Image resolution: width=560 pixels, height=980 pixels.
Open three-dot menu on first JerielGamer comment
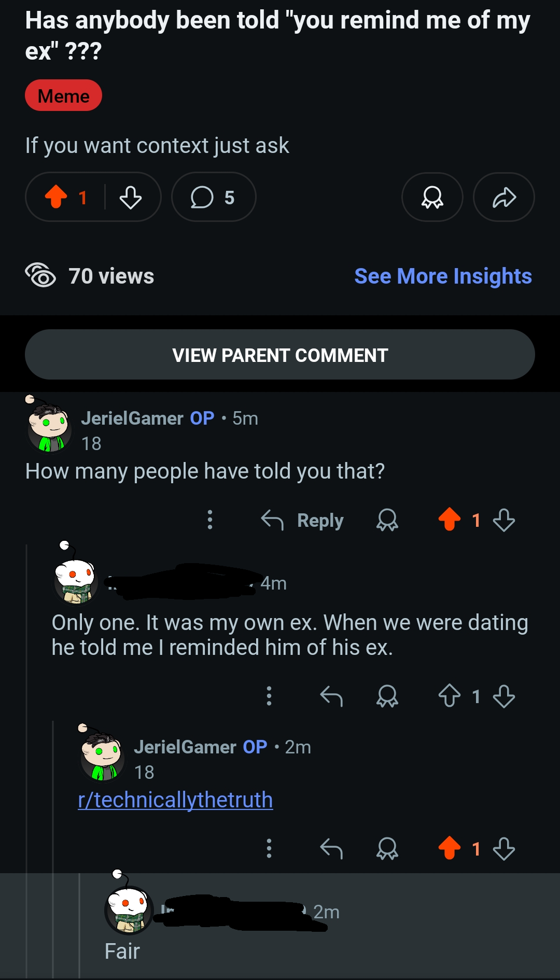[210, 520]
